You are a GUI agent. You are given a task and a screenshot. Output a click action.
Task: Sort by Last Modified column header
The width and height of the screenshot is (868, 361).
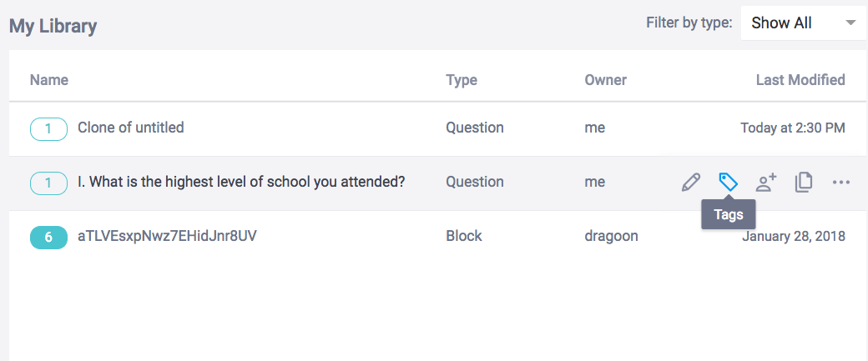pos(800,81)
